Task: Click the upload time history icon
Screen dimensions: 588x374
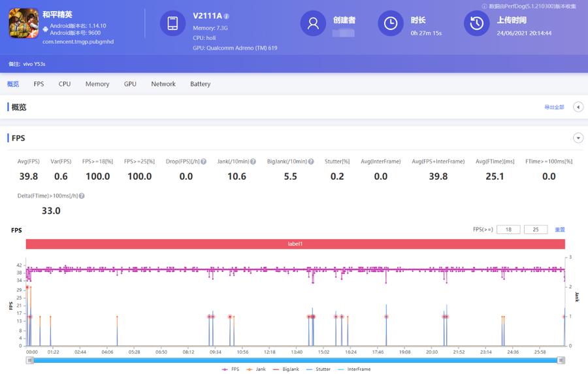Action: 476,24
